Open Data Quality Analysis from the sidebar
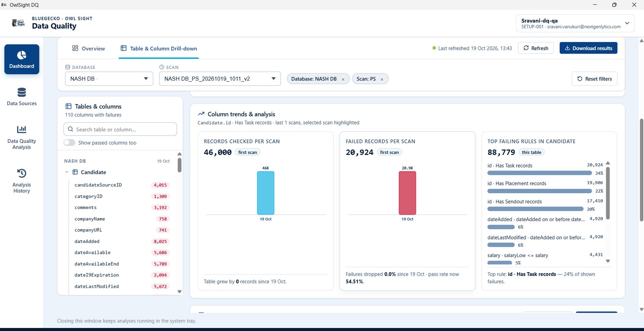 [21, 137]
